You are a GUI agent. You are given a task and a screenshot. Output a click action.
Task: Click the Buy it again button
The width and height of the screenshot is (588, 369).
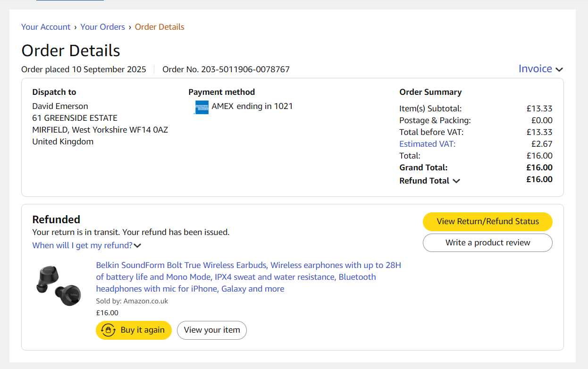click(134, 330)
